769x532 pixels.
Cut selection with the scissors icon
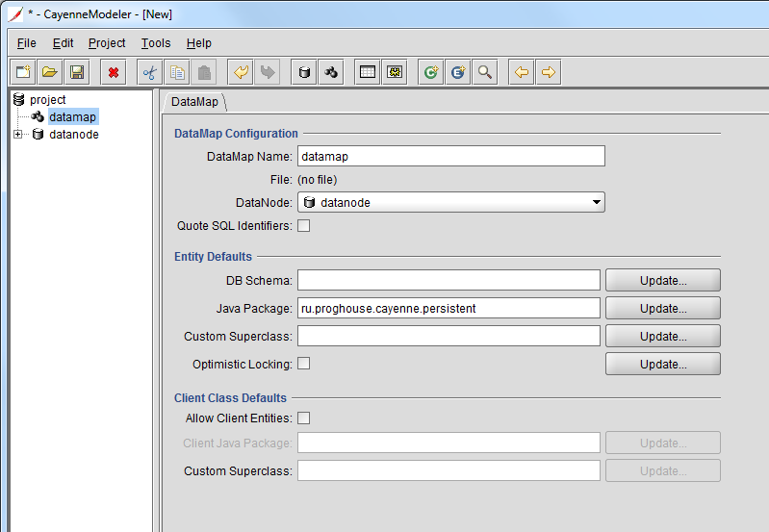coord(149,72)
